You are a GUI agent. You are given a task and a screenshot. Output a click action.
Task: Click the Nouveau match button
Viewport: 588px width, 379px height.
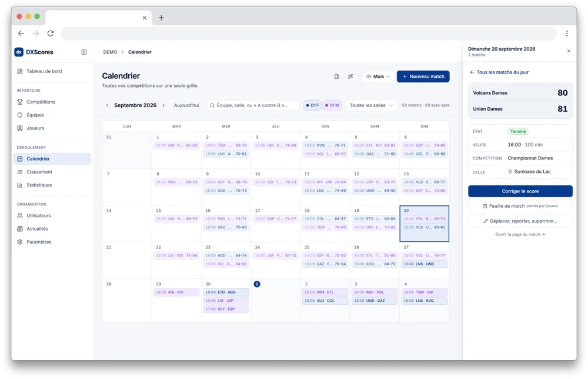coord(423,77)
